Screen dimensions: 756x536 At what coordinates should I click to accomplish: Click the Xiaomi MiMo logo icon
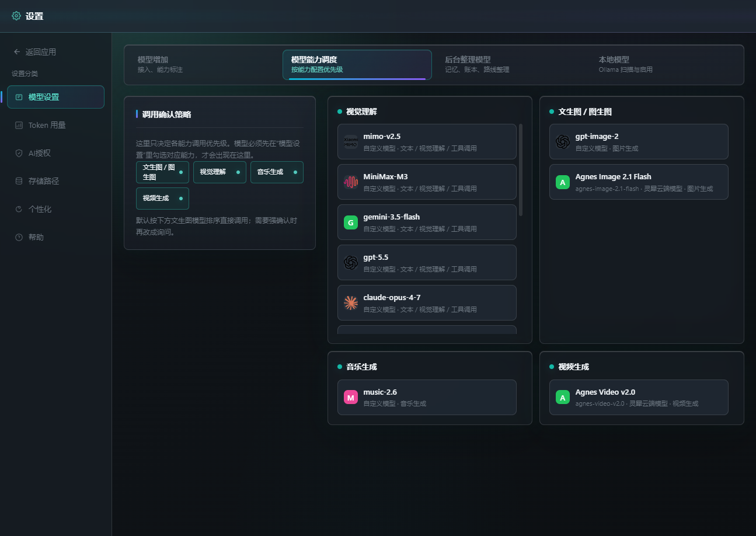[351, 142]
